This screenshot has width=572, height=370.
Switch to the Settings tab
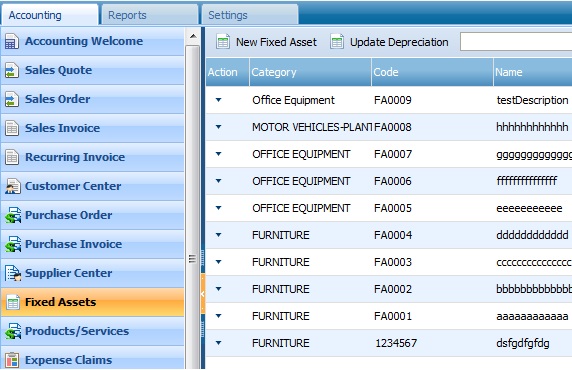250,15
